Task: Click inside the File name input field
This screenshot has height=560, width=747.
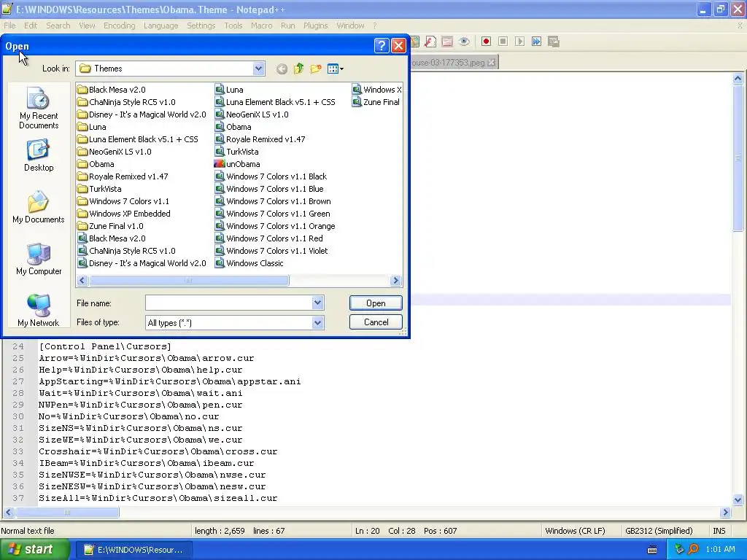Action: pyautogui.click(x=228, y=303)
